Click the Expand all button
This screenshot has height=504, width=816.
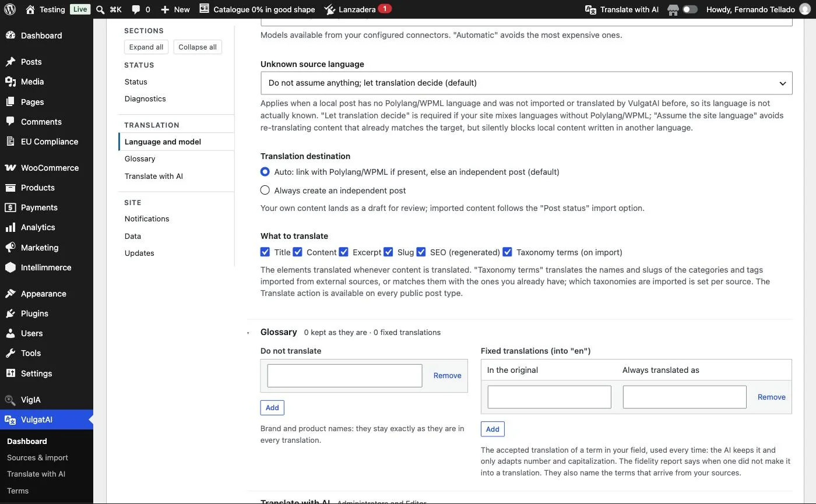pos(146,47)
